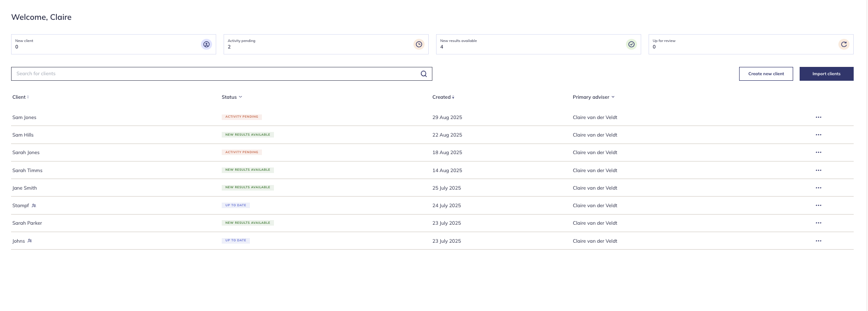Open client Sarah Jones
The image size is (868, 311).
tap(26, 152)
